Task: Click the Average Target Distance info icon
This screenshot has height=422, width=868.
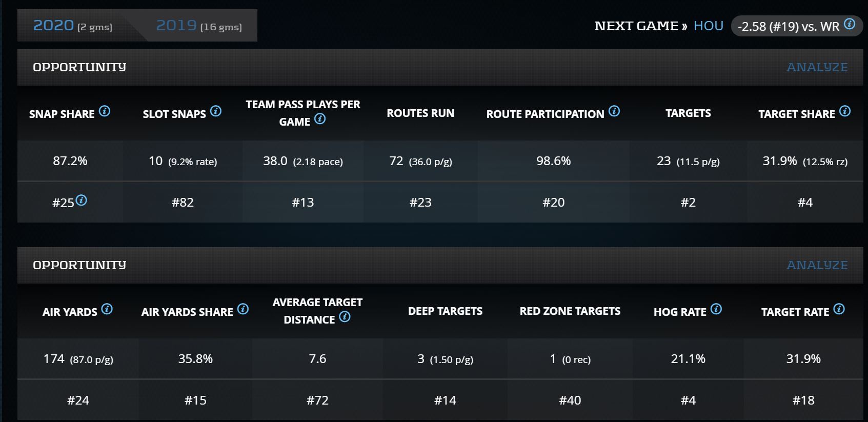Action: click(345, 317)
